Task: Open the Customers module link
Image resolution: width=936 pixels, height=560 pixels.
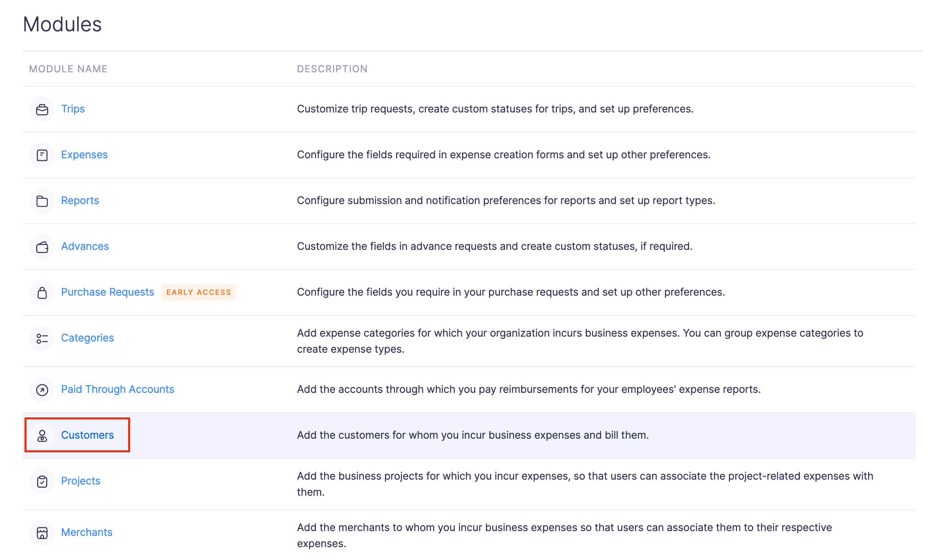Action: (87, 435)
